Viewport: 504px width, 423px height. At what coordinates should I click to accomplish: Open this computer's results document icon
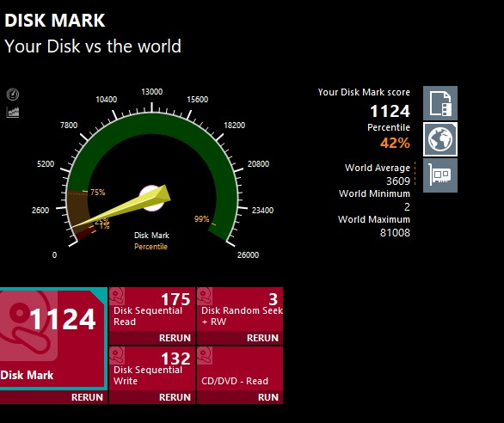tap(440, 103)
